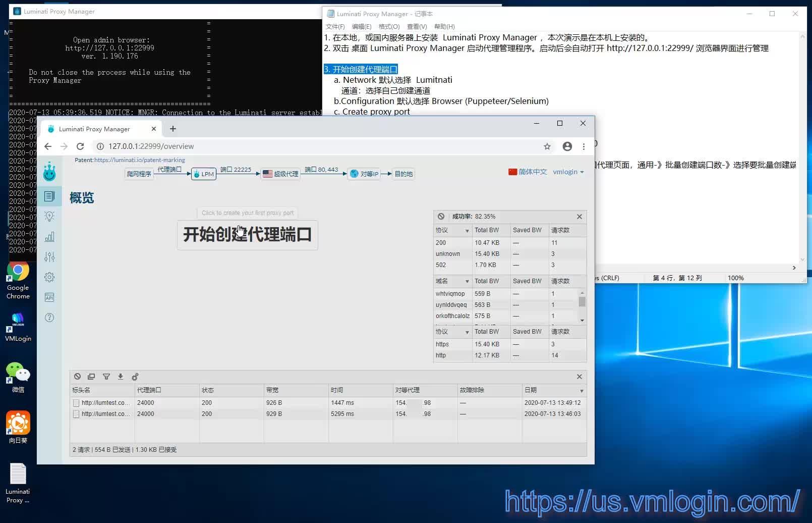Click the 爬网程序 node
Image resolution: width=812 pixels, height=523 pixels.
point(139,174)
